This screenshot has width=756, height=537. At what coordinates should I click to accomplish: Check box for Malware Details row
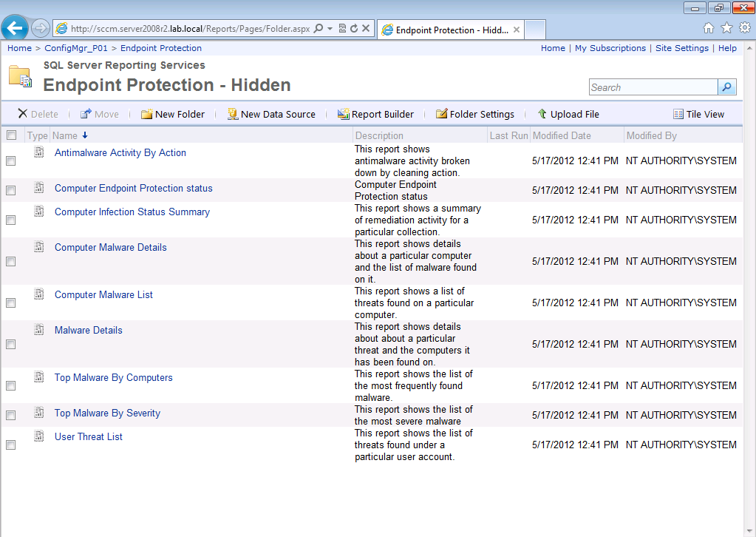coord(10,344)
